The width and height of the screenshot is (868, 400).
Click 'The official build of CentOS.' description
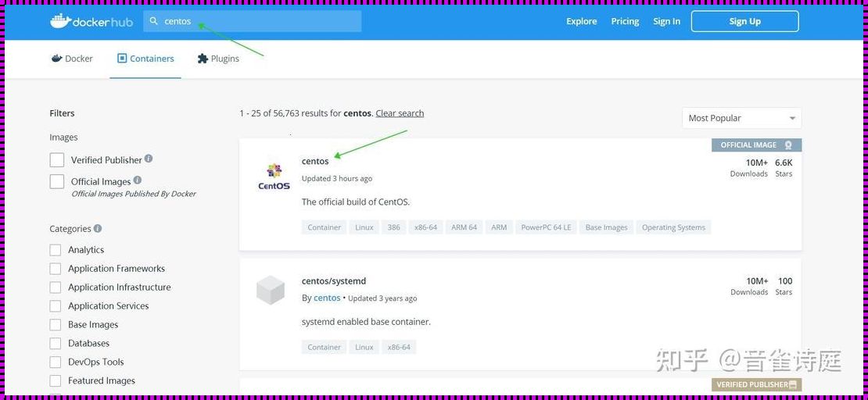point(356,202)
